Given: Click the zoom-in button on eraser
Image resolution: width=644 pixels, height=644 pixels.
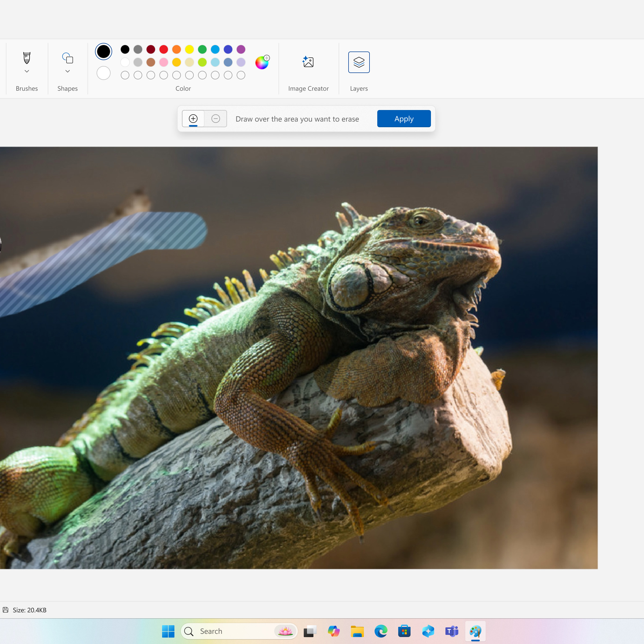Looking at the screenshot, I should [193, 119].
